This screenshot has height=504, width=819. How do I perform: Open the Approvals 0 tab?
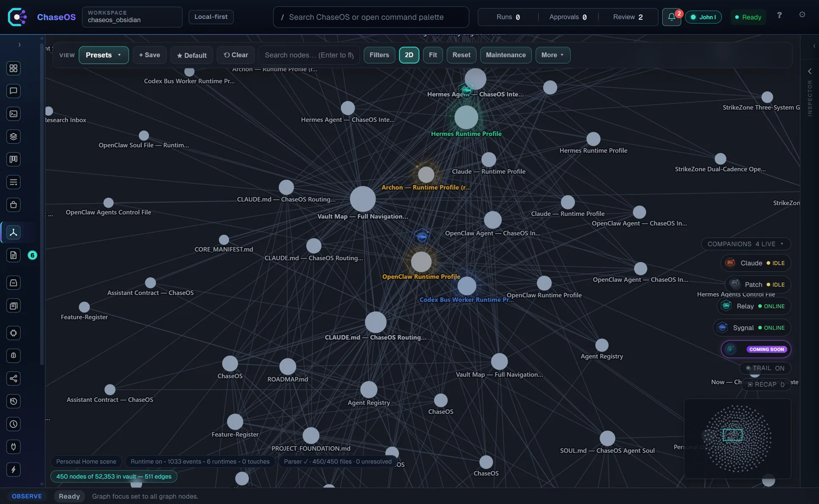tap(568, 17)
